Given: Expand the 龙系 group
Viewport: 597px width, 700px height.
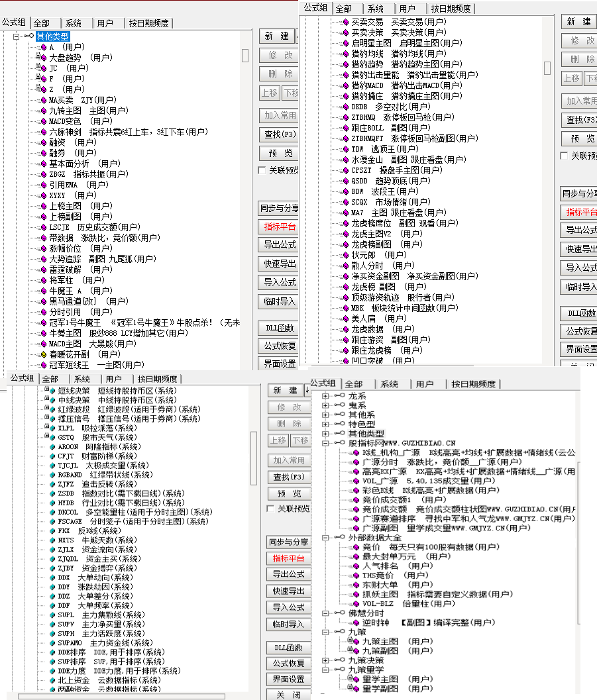Looking at the screenshot, I should (325, 396).
